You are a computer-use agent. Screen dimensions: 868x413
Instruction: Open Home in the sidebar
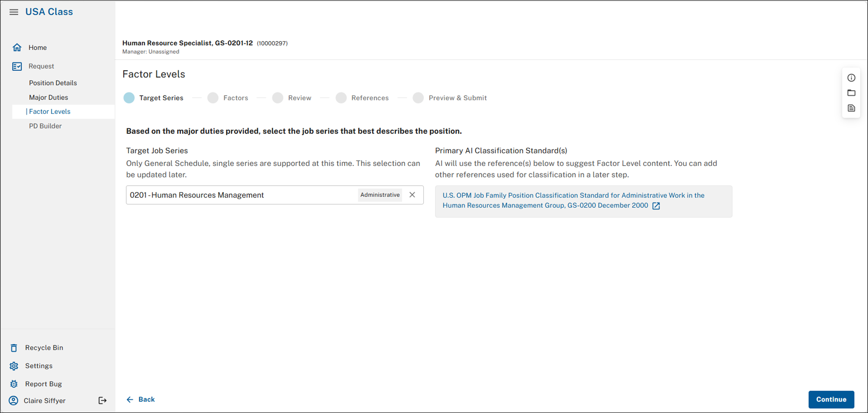(37, 48)
